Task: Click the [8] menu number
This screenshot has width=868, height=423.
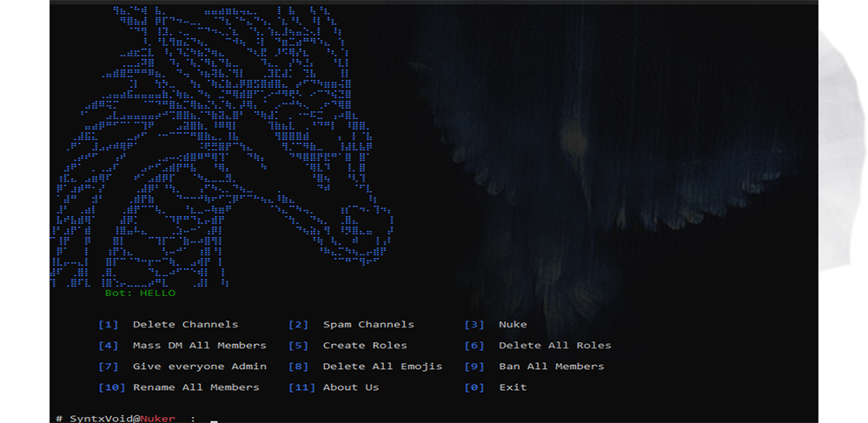Action: [298, 367]
